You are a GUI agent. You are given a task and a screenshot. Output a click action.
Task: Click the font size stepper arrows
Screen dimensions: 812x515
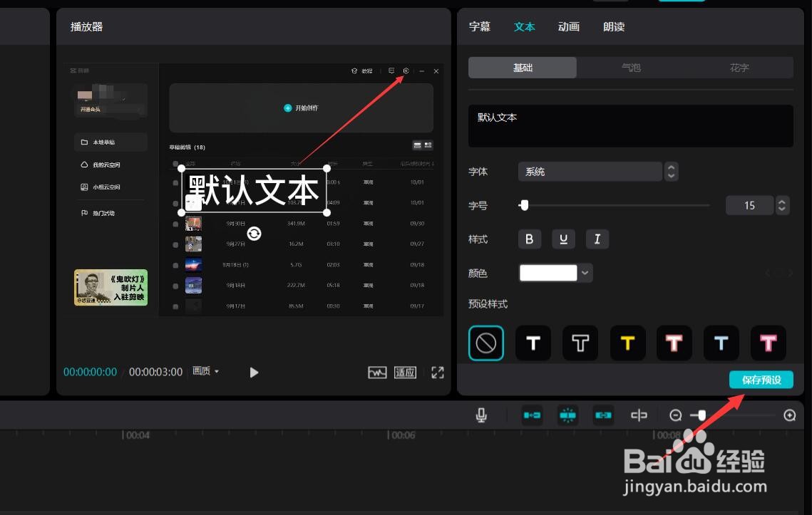[x=782, y=205]
